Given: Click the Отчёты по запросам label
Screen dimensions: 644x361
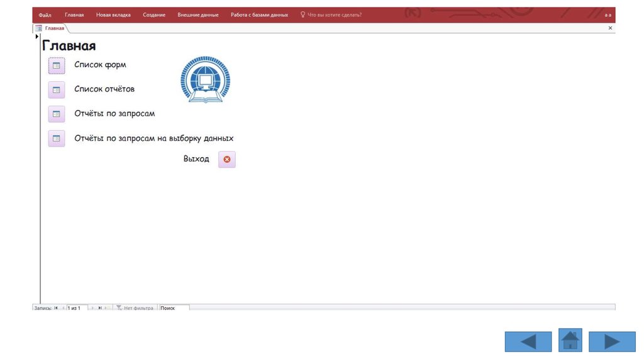Looking at the screenshot, I should click(x=114, y=113).
